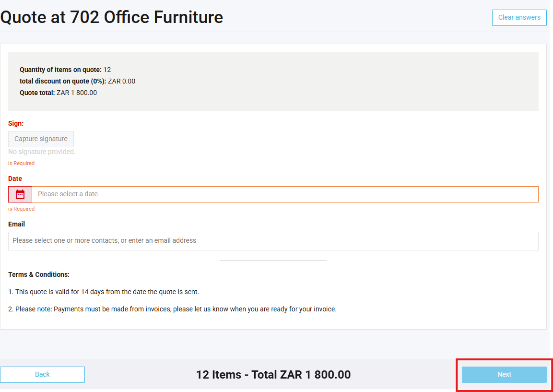Click the 'Email' field label
Screen dimensions: 553x392
point(17,224)
